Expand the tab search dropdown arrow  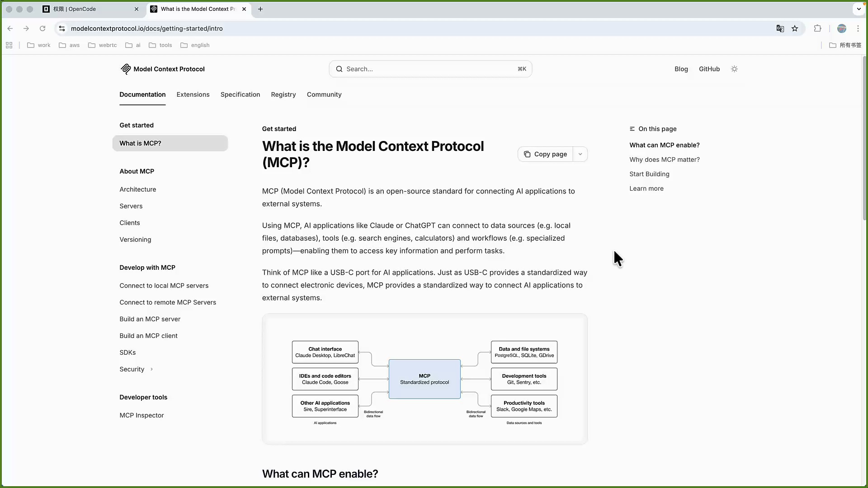[859, 9]
